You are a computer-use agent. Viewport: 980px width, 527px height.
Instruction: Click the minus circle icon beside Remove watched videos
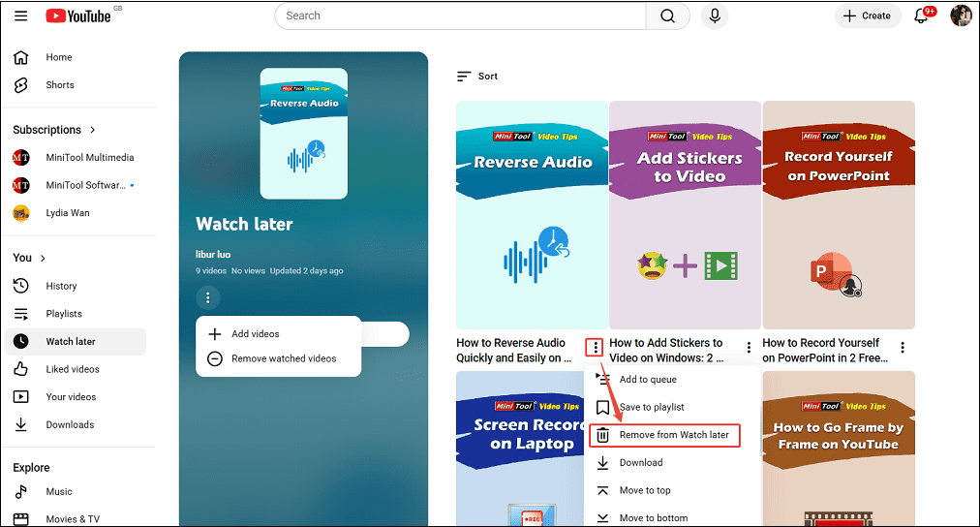pyautogui.click(x=214, y=358)
